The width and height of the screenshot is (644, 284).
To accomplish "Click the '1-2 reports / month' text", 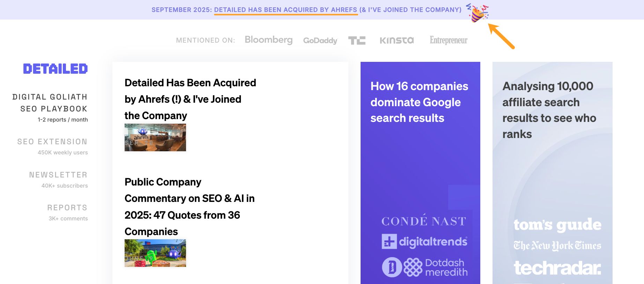I will 63,119.
